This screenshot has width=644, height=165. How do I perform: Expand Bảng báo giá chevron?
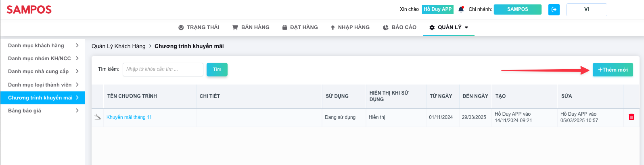click(77, 110)
